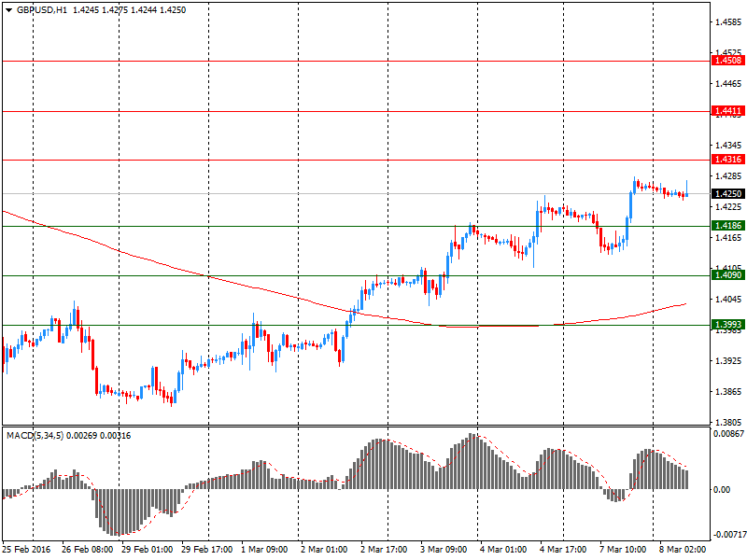This screenshot has width=747, height=560.
Task: Select the 1.3925 price scale value
Action: click(729, 361)
